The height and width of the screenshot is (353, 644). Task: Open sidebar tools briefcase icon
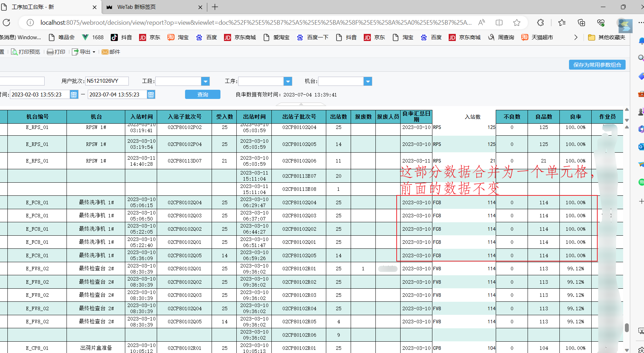click(640, 94)
